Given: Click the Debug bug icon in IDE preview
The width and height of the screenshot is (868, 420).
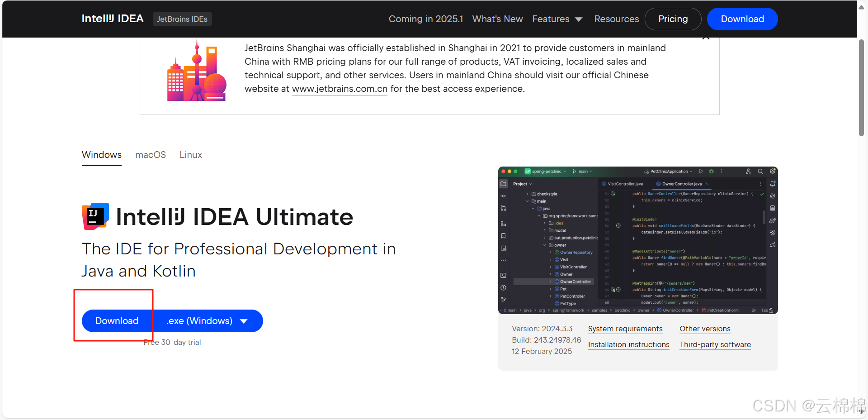Looking at the screenshot, I should pyautogui.click(x=712, y=172).
